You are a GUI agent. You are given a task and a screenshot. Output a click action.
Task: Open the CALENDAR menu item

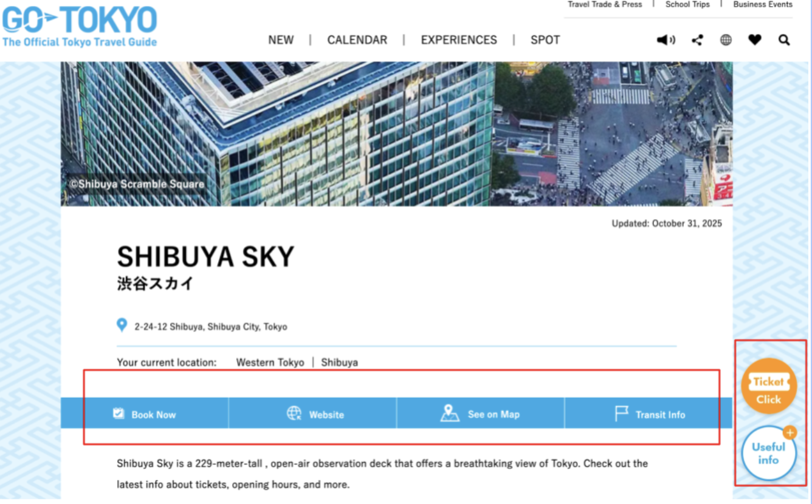coord(357,40)
